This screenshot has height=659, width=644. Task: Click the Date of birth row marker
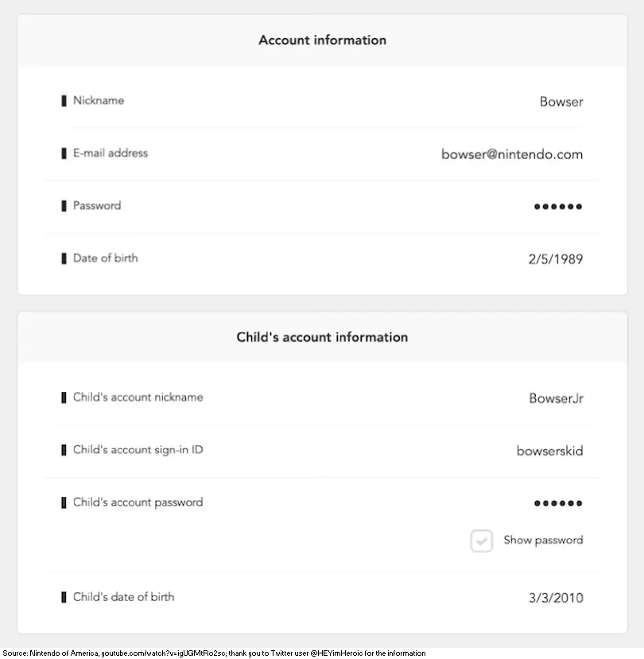[x=64, y=258]
